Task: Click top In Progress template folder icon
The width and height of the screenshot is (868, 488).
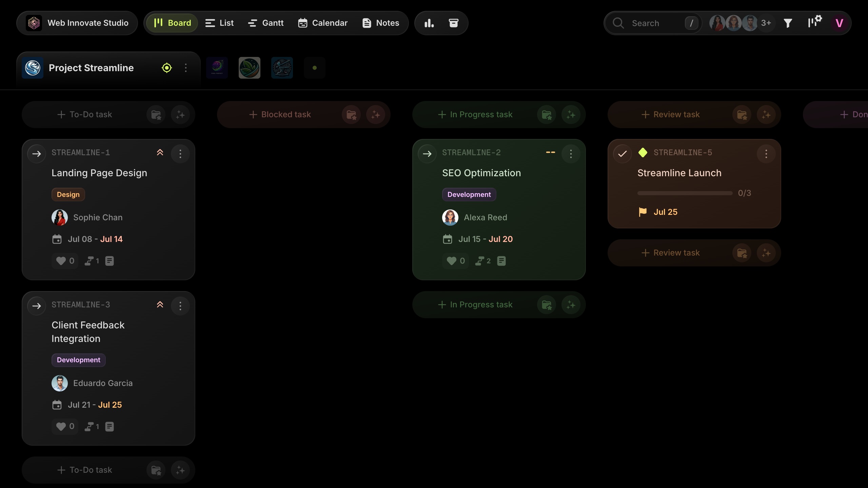Action: click(547, 115)
